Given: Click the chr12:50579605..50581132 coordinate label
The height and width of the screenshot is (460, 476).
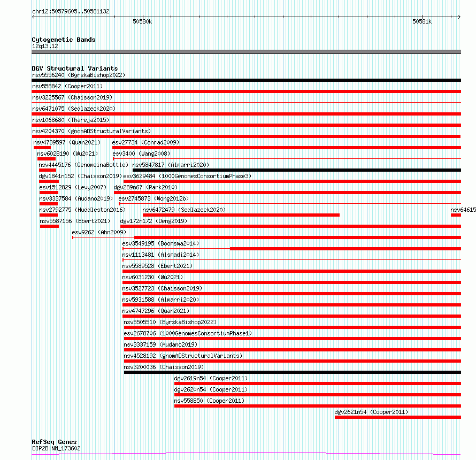Looking at the screenshot, I should [71, 12].
